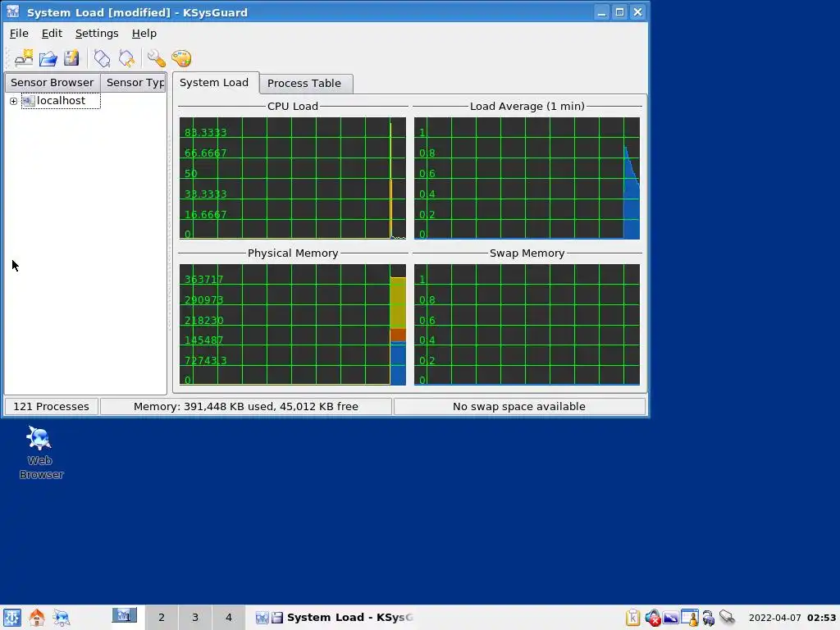Open the Help menu

click(144, 33)
